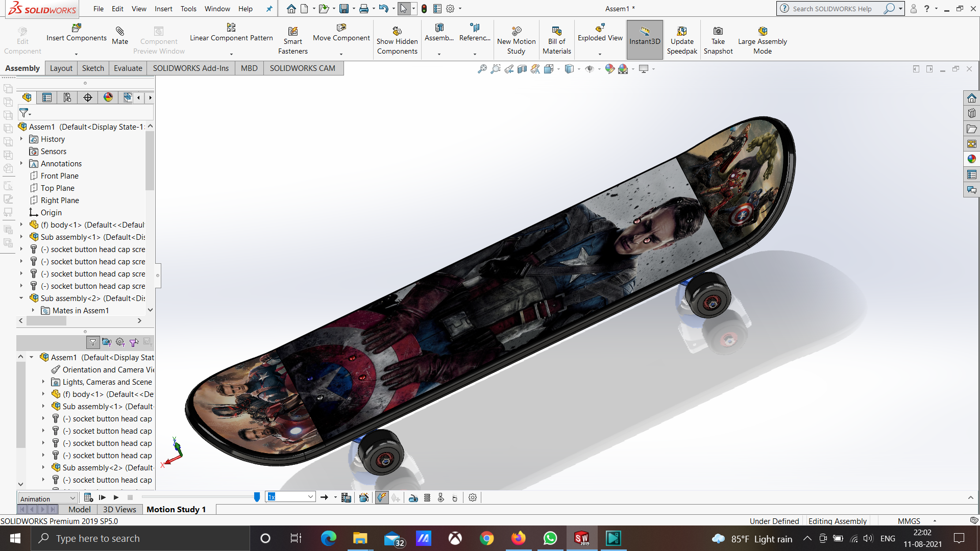Open the Insert Components dropdown arrow

click(x=76, y=54)
